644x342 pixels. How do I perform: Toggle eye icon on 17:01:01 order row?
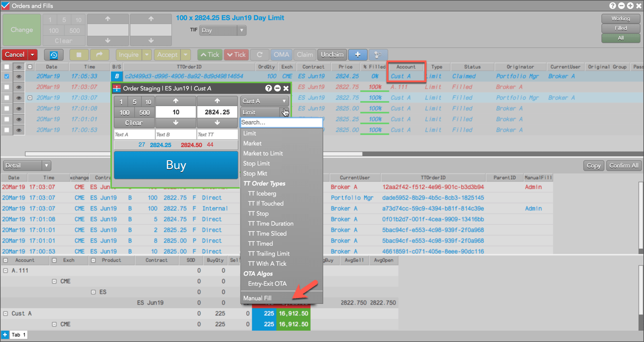[x=19, y=119]
